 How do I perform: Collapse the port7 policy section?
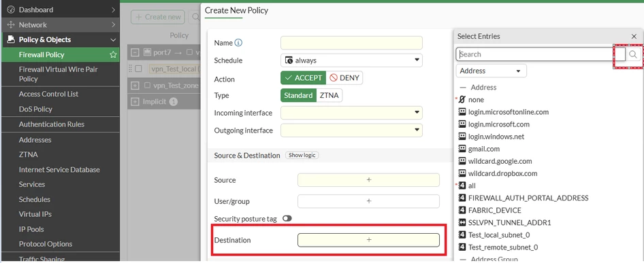point(135,52)
